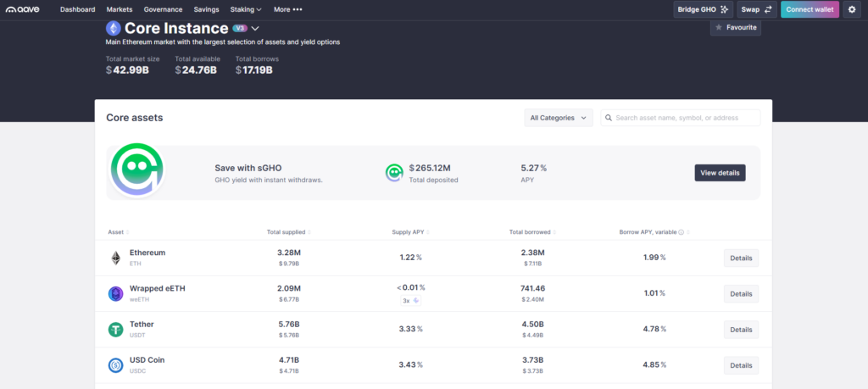868x389 pixels.
Task: Go to the Markets page
Action: 119,9
